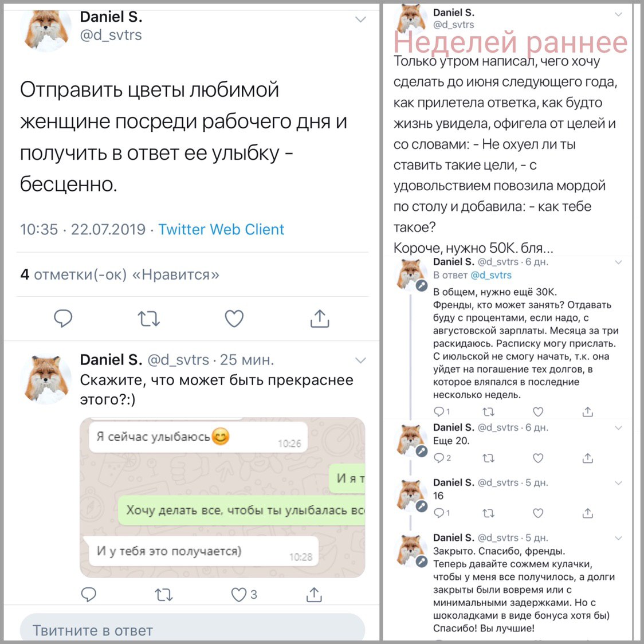
Task: Retweet the reply with WhatsApp screenshot
Action: tap(163, 594)
